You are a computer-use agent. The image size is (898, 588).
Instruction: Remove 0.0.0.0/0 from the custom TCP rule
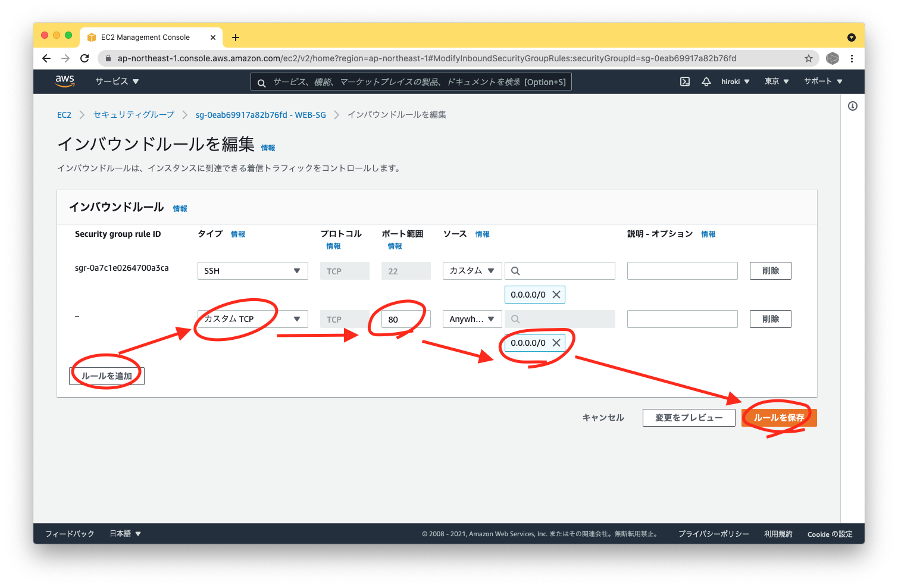pos(556,343)
